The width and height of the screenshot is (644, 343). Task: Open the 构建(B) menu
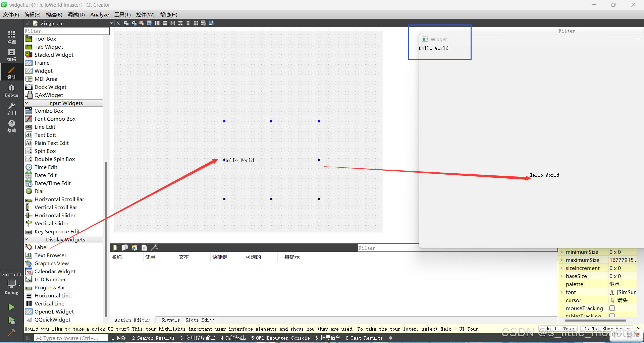point(54,14)
